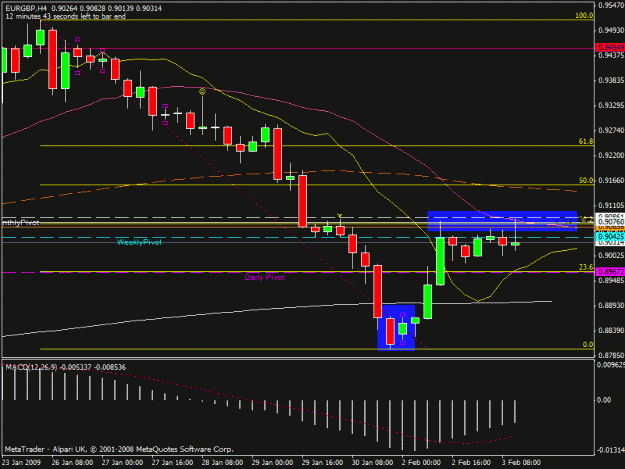Click the 29 Jan 00:00 time label

click(273, 463)
